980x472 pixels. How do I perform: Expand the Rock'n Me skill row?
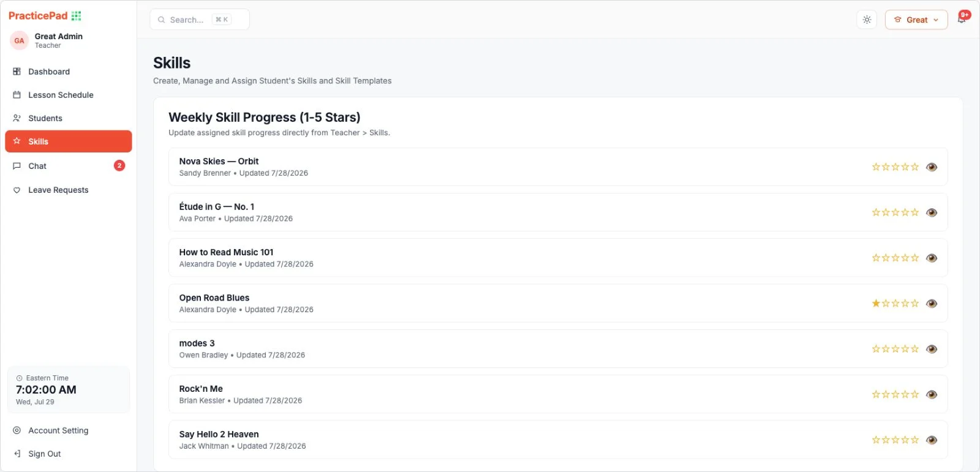[558, 394]
